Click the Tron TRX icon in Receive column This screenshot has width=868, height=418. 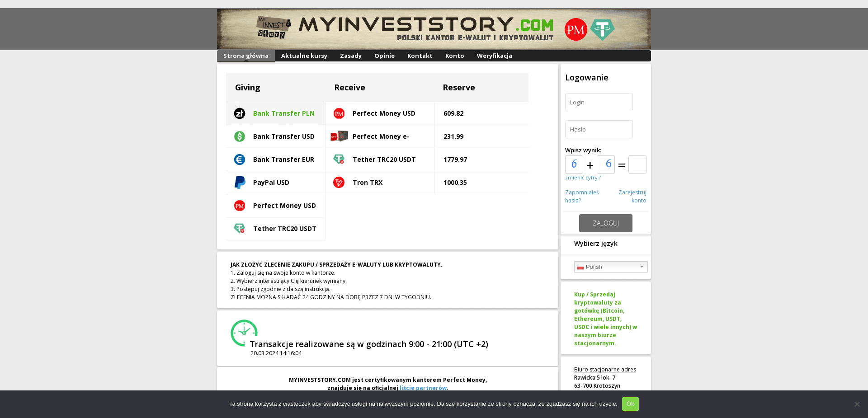tap(339, 183)
